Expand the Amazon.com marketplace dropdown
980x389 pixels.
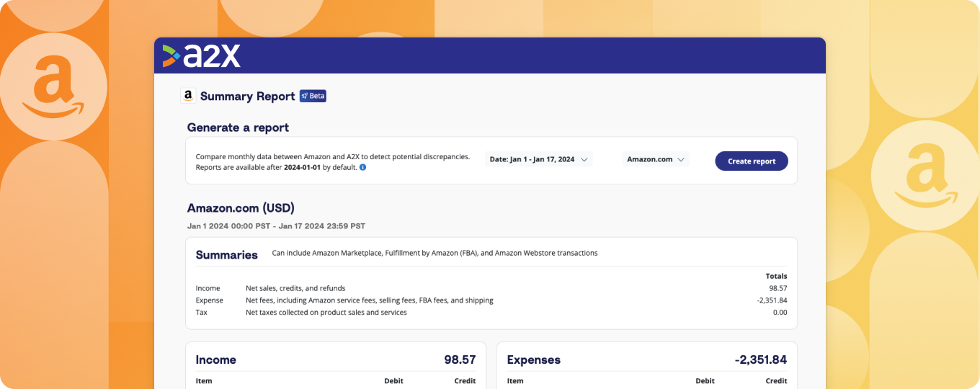[x=655, y=159]
